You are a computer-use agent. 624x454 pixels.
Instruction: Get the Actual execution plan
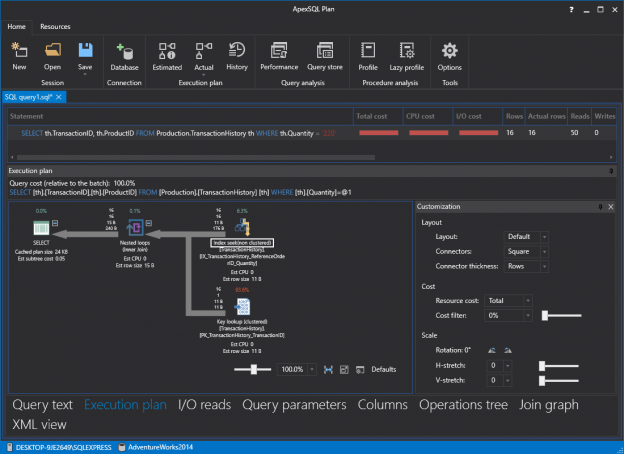pyautogui.click(x=204, y=51)
